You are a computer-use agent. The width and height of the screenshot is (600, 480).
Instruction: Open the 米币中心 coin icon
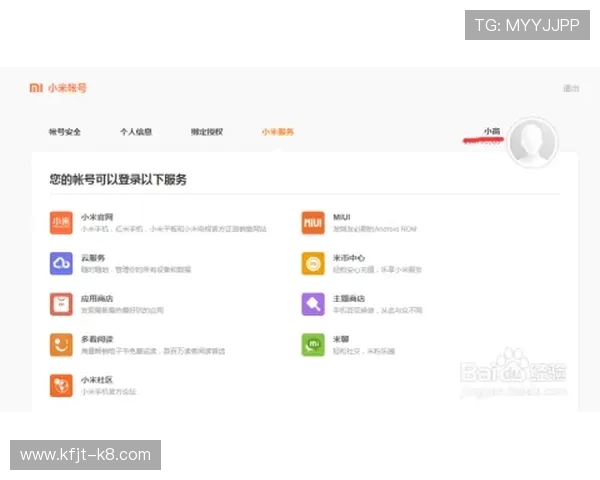313,263
